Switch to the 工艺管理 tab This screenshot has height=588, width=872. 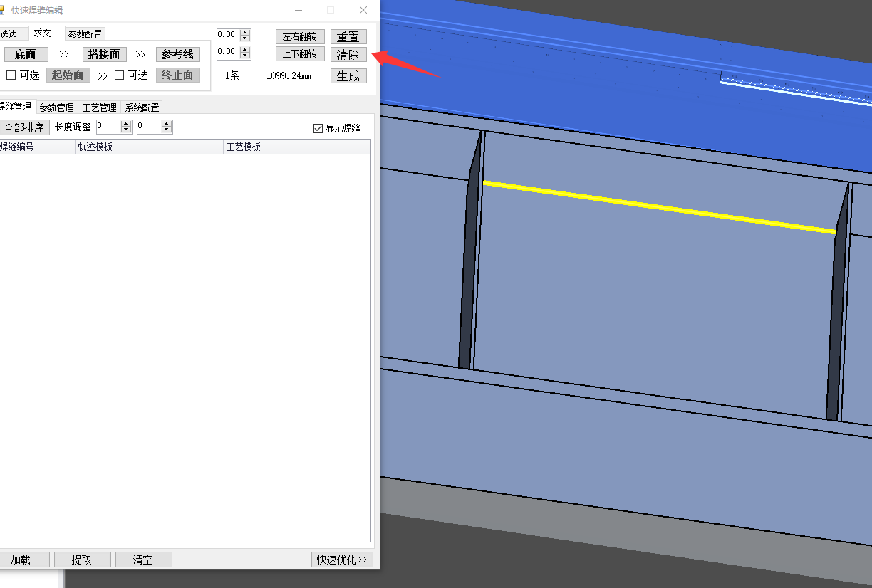point(99,107)
